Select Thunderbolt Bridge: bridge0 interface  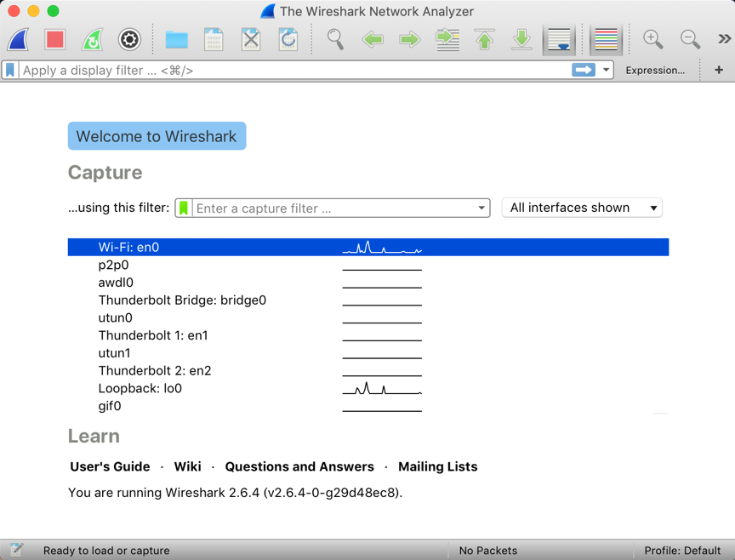click(368, 300)
